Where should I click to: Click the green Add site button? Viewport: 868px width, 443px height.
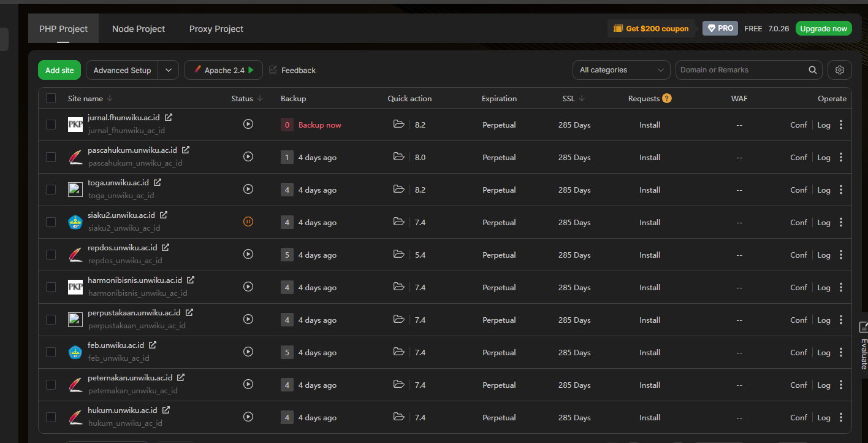click(x=59, y=70)
